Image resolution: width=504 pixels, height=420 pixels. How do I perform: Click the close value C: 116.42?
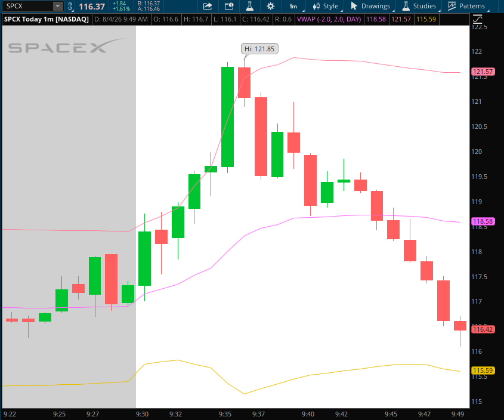[x=256, y=19]
